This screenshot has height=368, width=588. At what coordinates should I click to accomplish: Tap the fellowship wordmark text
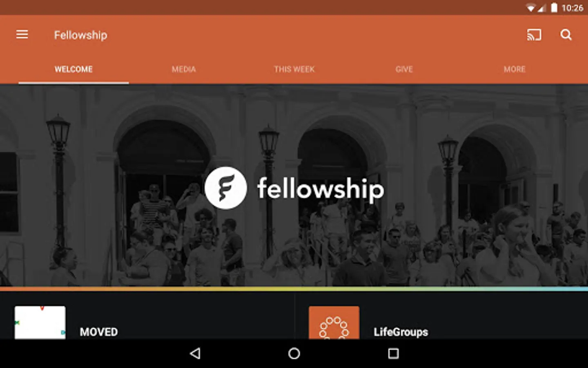pyautogui.click(x=321, y=189)
